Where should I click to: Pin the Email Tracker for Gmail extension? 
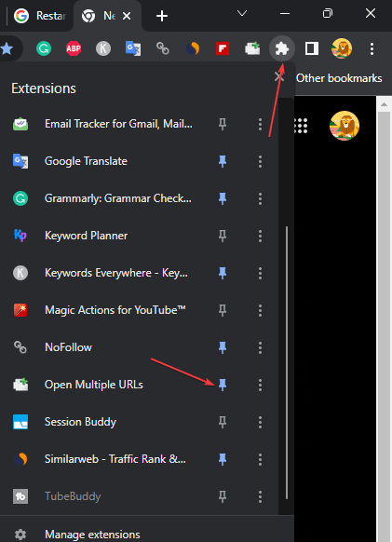point(223,124)
